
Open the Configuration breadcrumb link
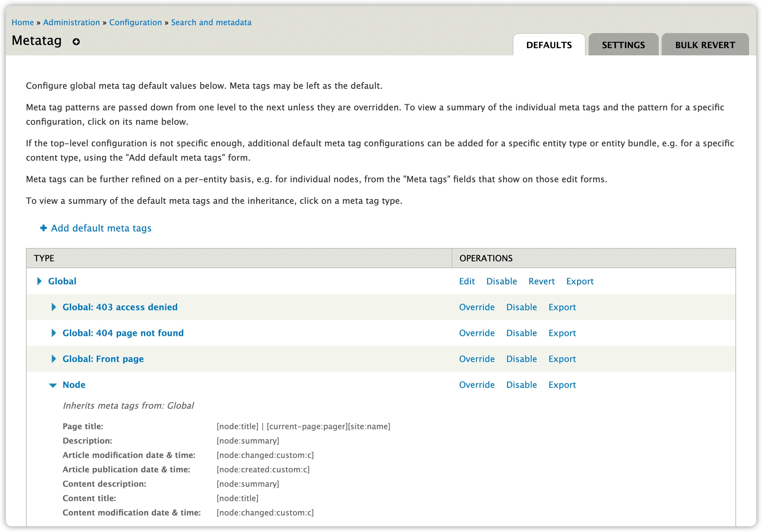coord(135,22)
